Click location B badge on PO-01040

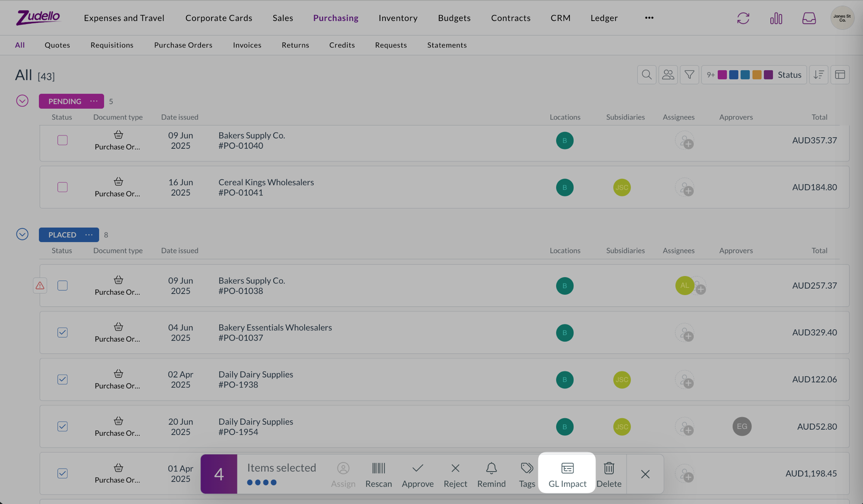pyautogui.click(x=564, y=140)
